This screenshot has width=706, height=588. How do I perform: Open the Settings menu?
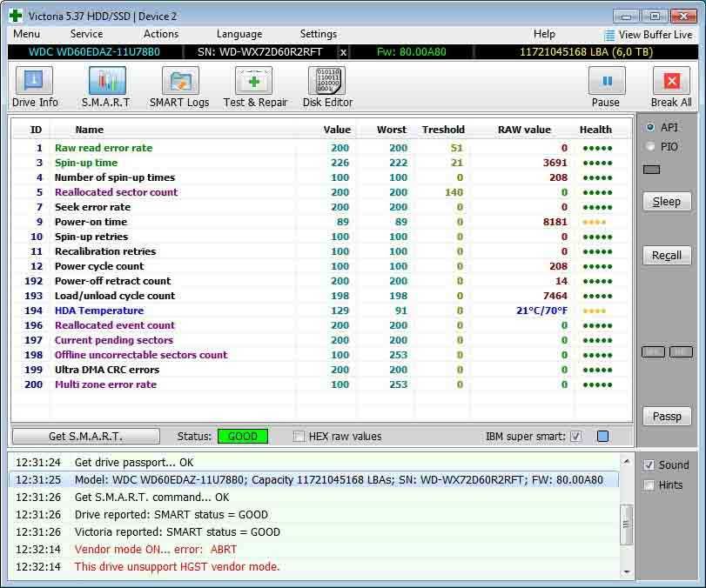tap(319, 34)
